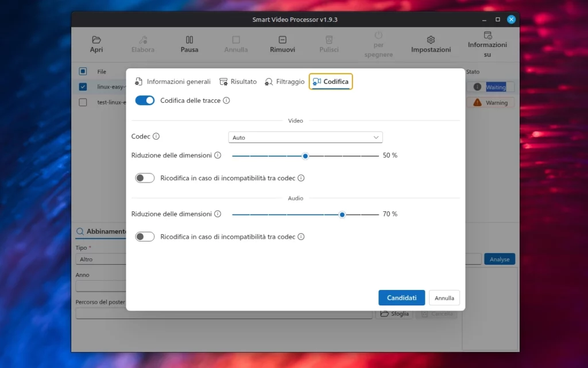The width and height of the screenshot is (588, 368).
Task: Open Impostazioni gear icon
Action: pyautogui.click(x=431, y=40)
